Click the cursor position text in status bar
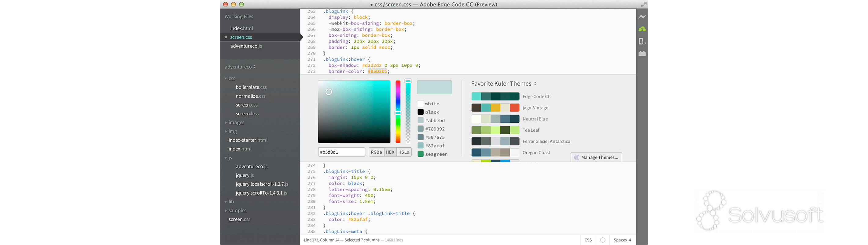 [322, 240]
